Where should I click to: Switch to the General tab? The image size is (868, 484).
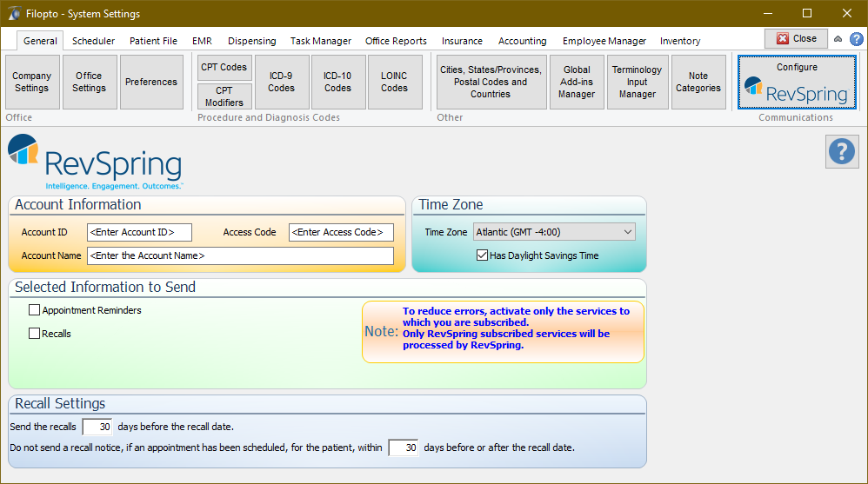40,41
